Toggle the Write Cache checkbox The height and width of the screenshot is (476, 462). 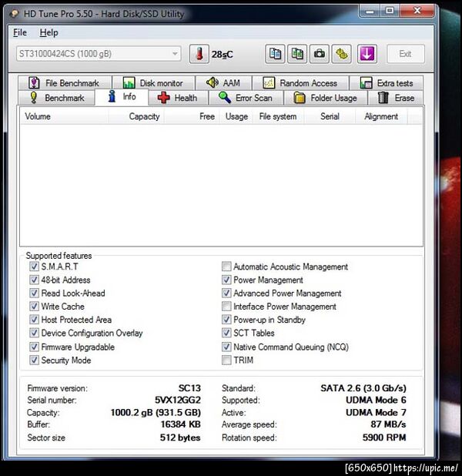[34, 307]
